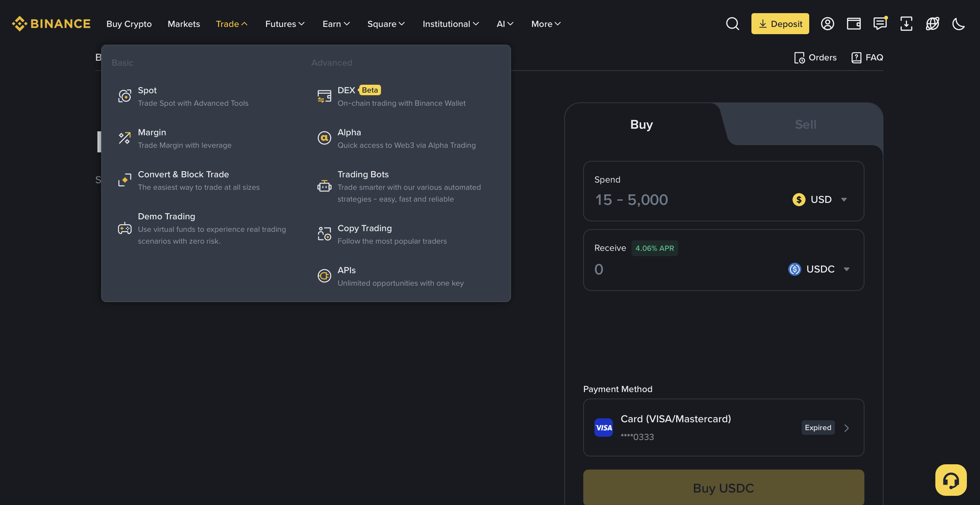Click the Spot trading icon
Image resolution: width=980 pixels, height=505 pixels.
[125, 96]
